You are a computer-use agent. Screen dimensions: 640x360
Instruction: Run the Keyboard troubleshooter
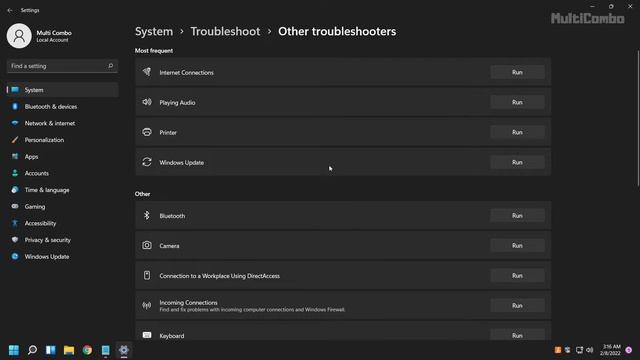coord(517,336)
